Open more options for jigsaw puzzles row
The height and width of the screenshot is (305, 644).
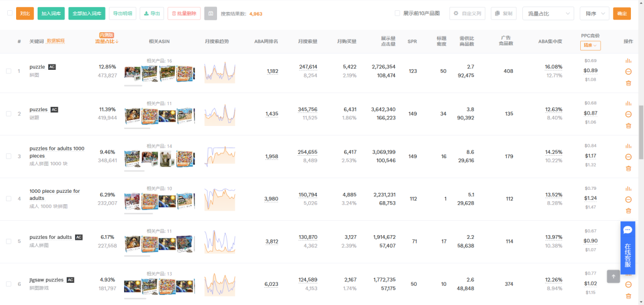click(x=628, y=285)
